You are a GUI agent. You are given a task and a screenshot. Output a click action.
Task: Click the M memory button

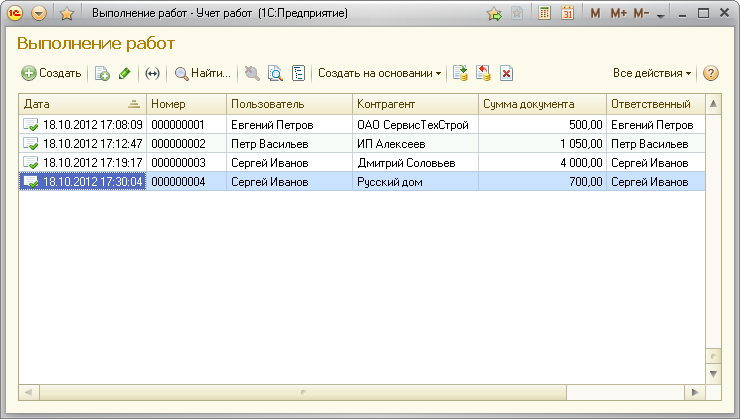point(595,13)
